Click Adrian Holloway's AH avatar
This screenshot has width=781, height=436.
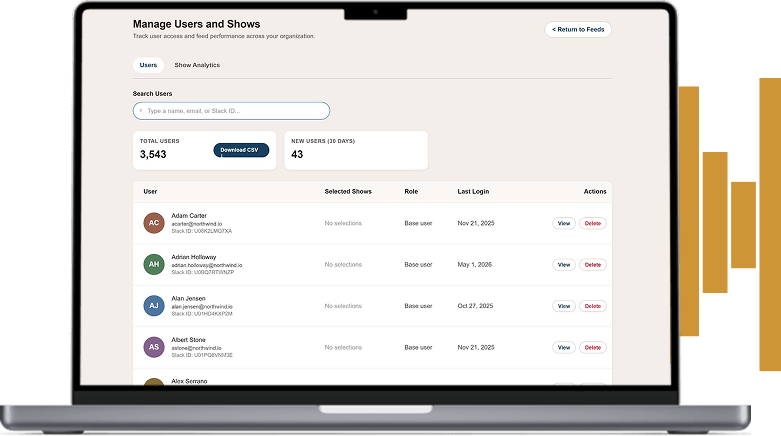154,265
